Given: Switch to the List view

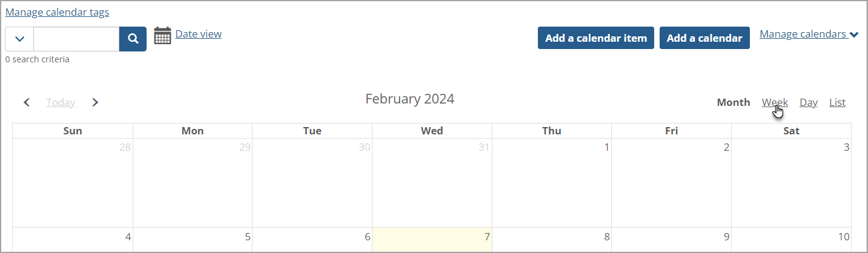Looking at the screenshot, I should click(x=837, y=102).
